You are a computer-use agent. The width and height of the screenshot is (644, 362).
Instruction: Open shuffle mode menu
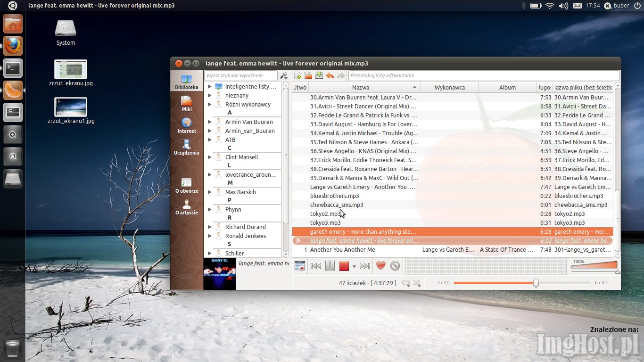click(x=417, y=283)
